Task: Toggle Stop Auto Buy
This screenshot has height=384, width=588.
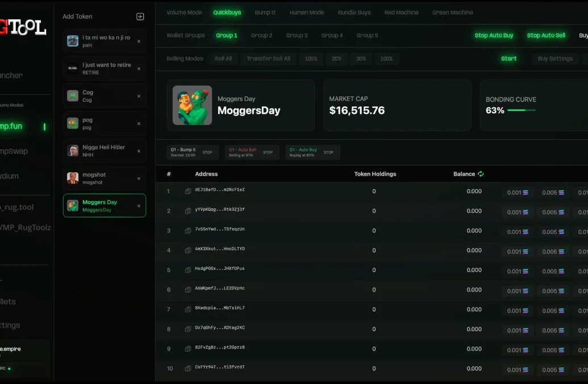Action: click(x=494, y=35)
